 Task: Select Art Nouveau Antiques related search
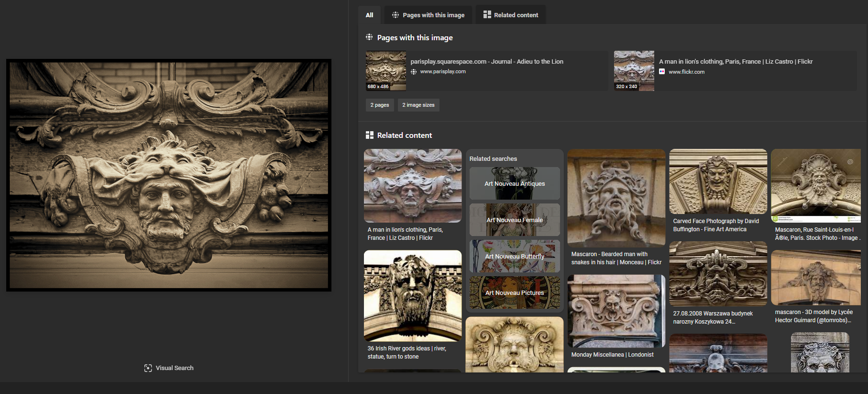point(515,183)
